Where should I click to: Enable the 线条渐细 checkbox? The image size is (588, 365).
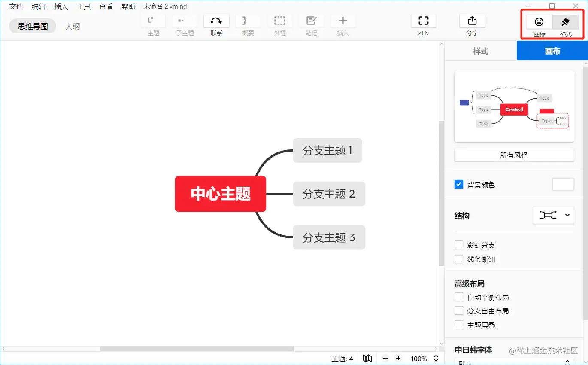459,259
